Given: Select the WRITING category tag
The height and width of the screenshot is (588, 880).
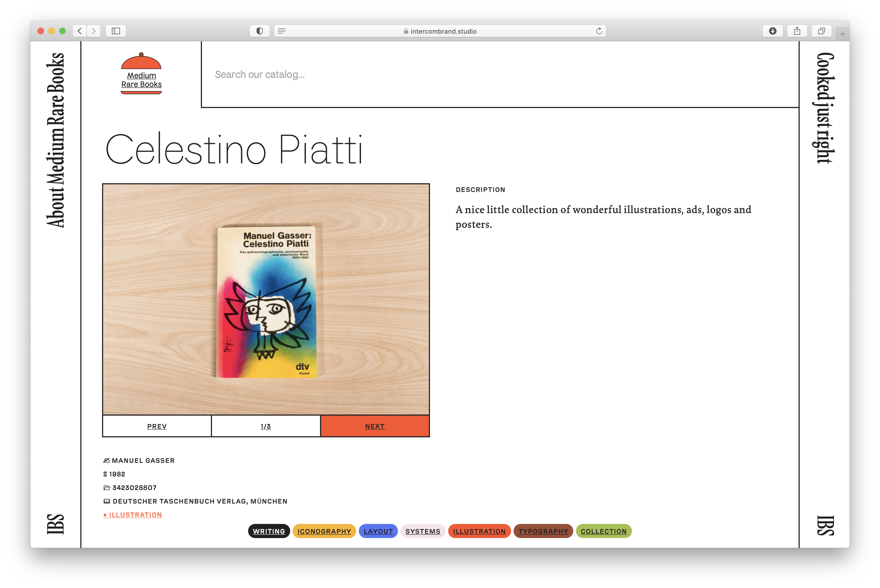Looking at the screenshot, I should pos(269,531).
